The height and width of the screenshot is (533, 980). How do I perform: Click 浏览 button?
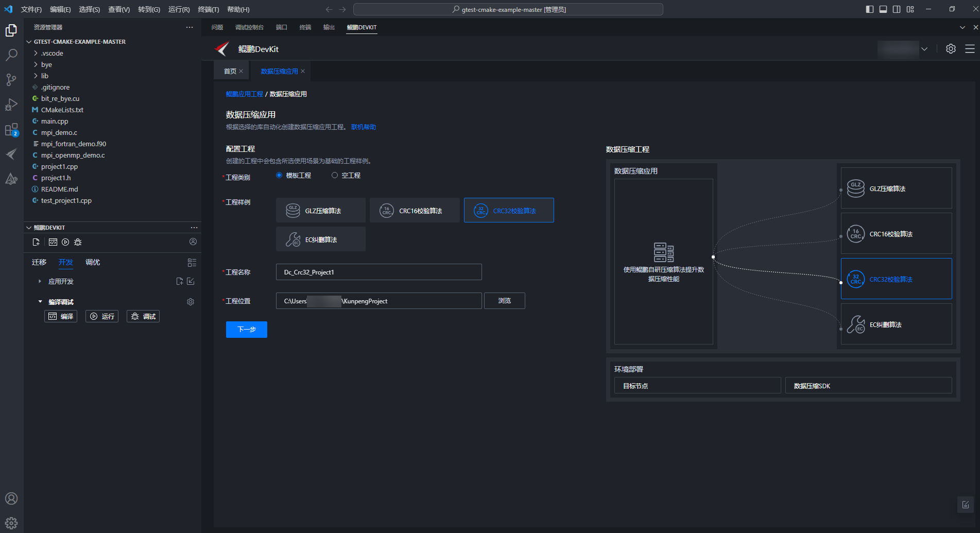point(505,301)
